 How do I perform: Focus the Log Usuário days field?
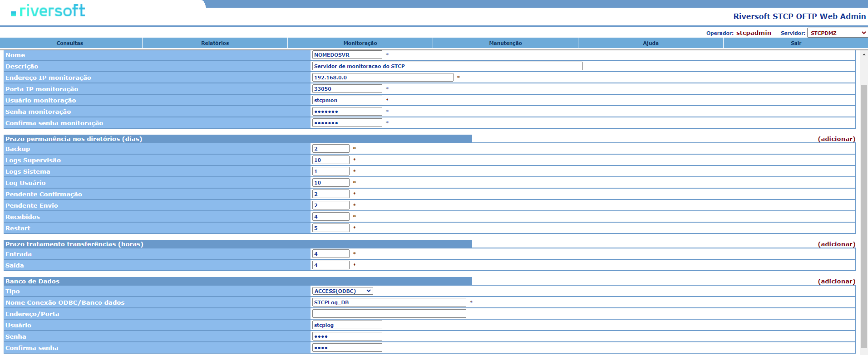coord(331,183)
